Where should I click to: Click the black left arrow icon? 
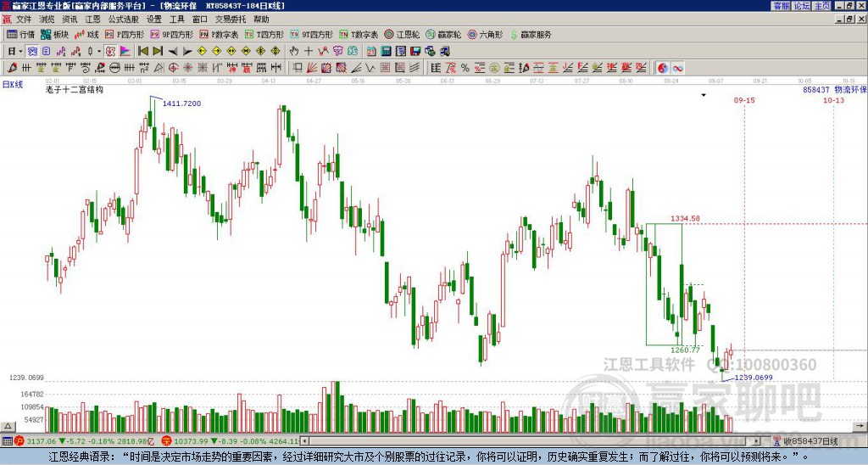[x=173, y=52]
